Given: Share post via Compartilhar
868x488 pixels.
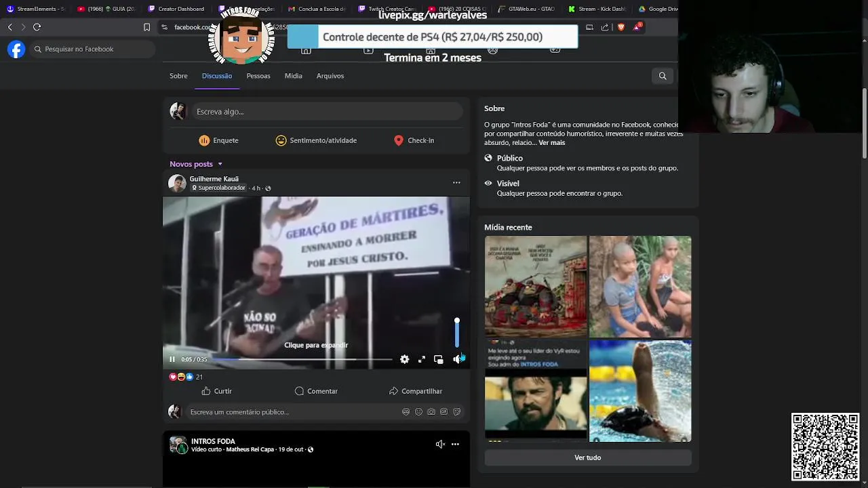Looking at the screenshot, I should point(416,391).
